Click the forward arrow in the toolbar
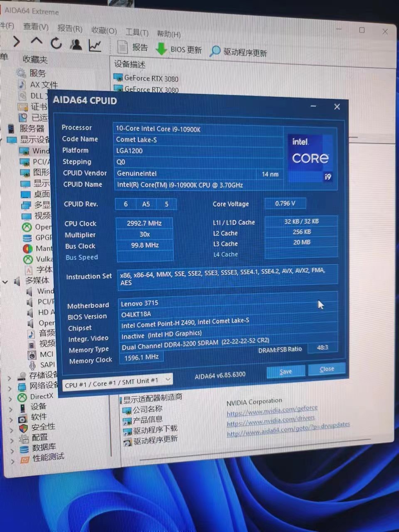 [16, 41]
